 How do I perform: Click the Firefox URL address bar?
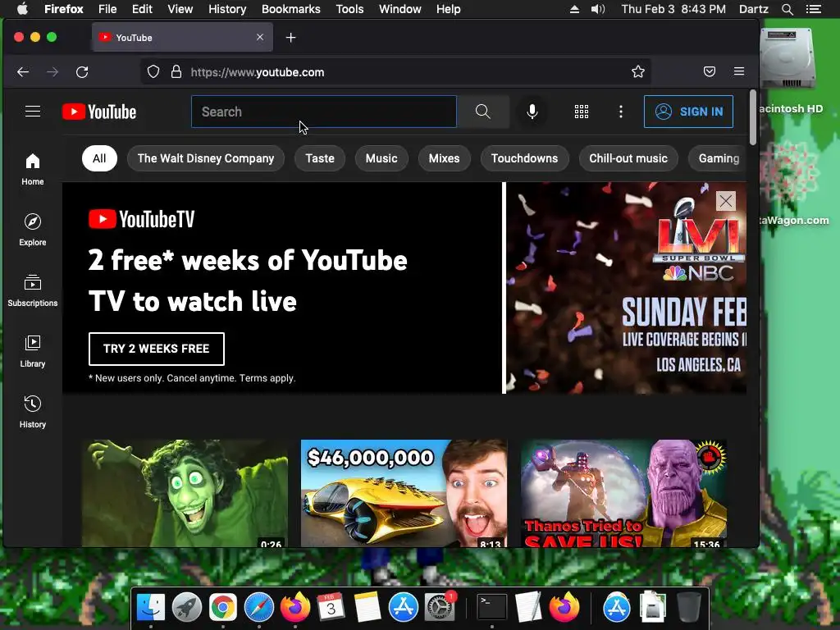[395, 72]
